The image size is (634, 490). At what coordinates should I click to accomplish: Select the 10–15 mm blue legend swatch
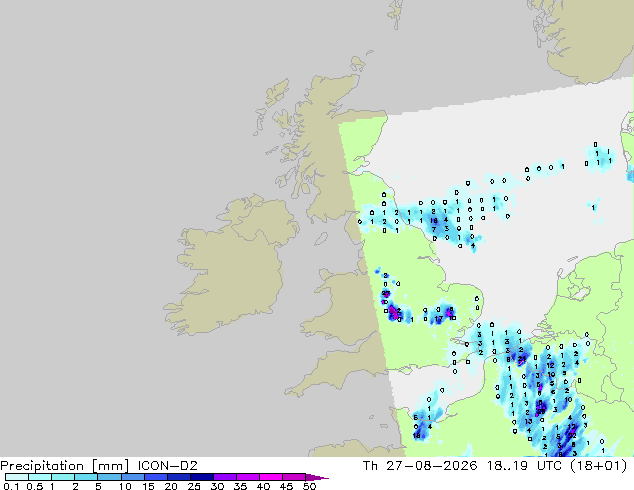(132, 477)
